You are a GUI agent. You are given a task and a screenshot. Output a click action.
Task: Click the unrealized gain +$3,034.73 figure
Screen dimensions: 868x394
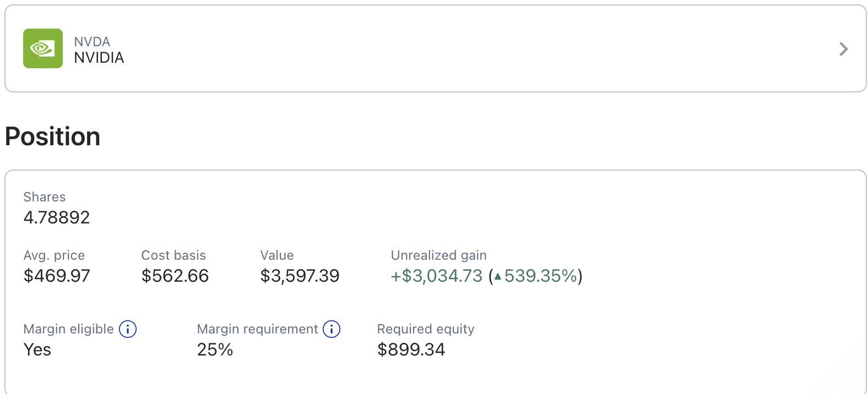click(437, 276)
